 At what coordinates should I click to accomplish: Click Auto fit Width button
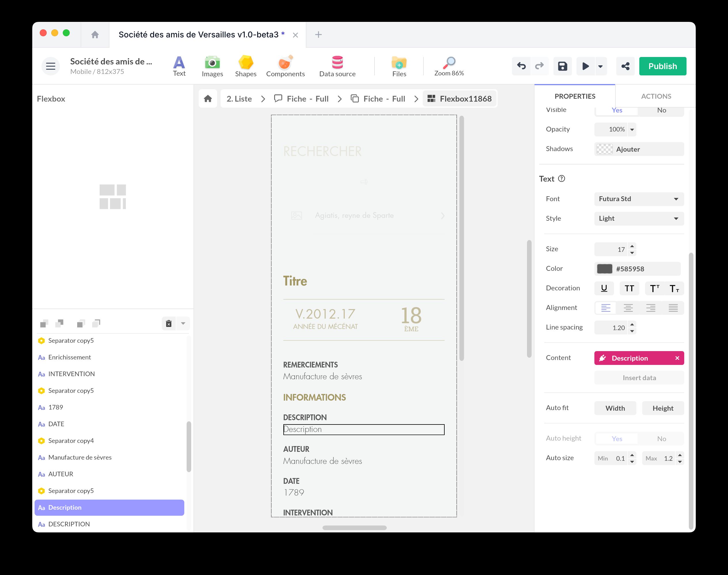coord(615,408)
